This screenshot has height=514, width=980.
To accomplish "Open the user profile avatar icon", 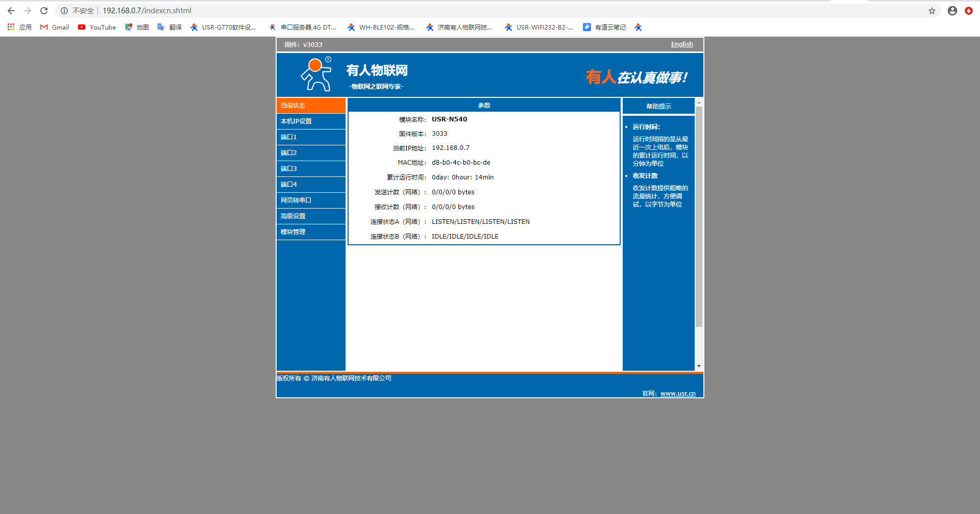I will point(952,11).
